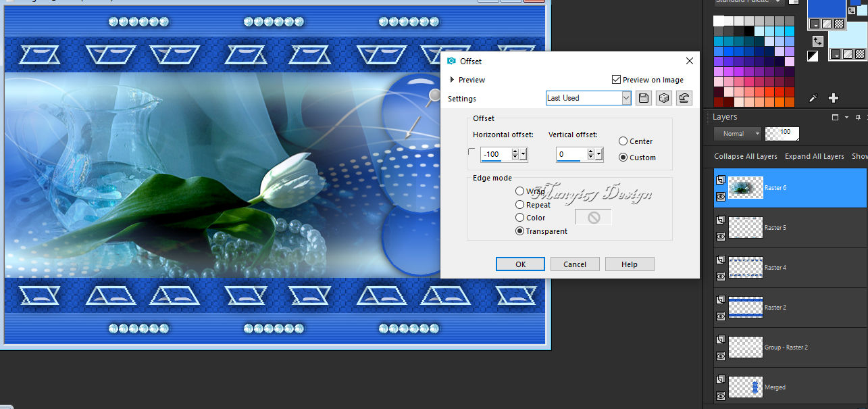Click the Horizontal offset value field
Viewport: 868px width, 409px height.
(x=495, y=155)
